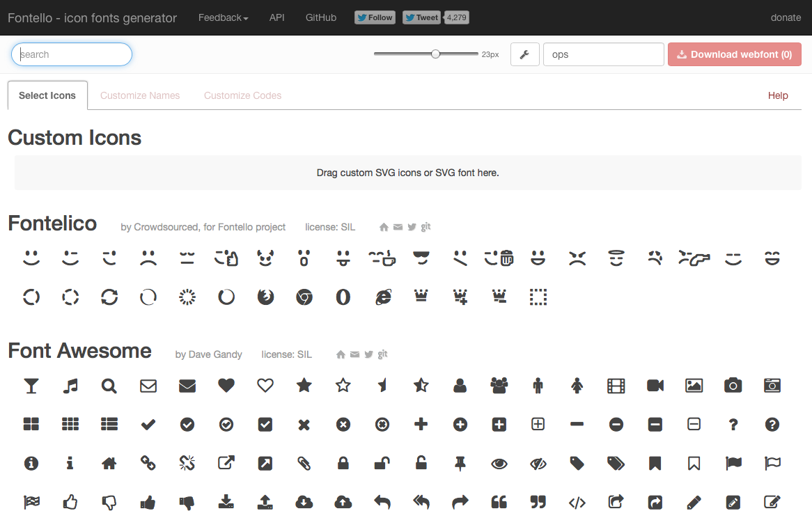Pick the filled bookmark icon
Screen dimensions: 812x511
[655, 464]
